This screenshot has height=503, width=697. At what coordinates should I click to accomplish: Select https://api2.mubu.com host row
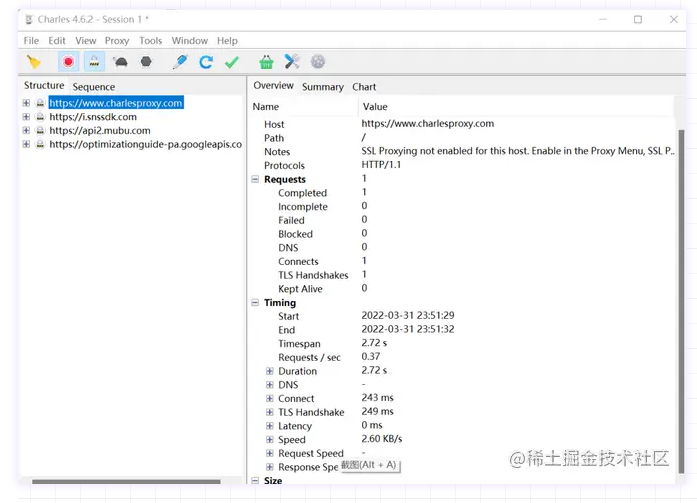tap(100, 131)
